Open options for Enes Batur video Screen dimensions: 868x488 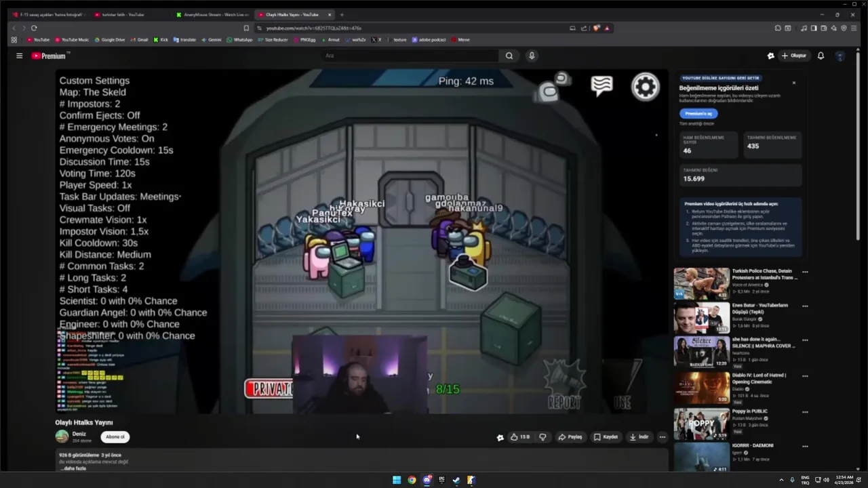coord(805,306)
